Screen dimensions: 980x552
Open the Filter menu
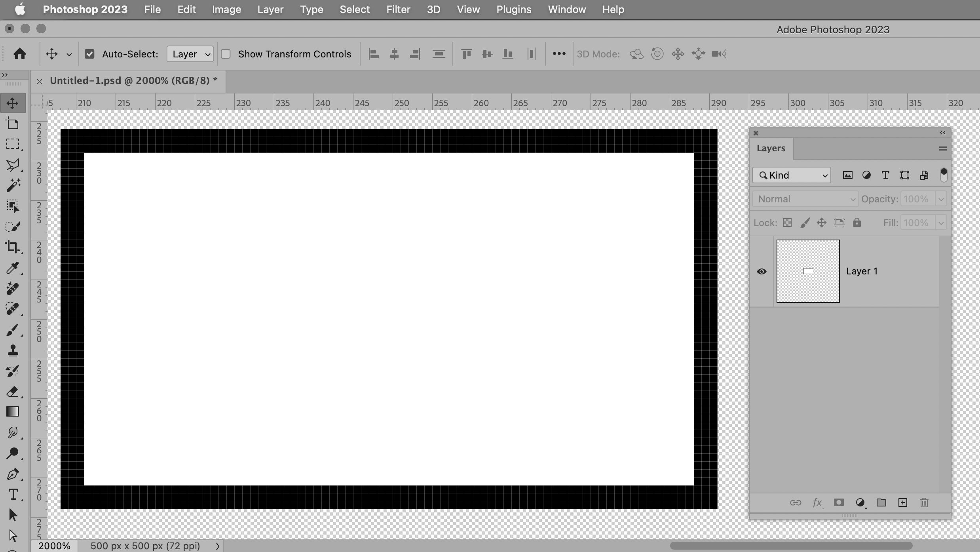click(398, 9)
